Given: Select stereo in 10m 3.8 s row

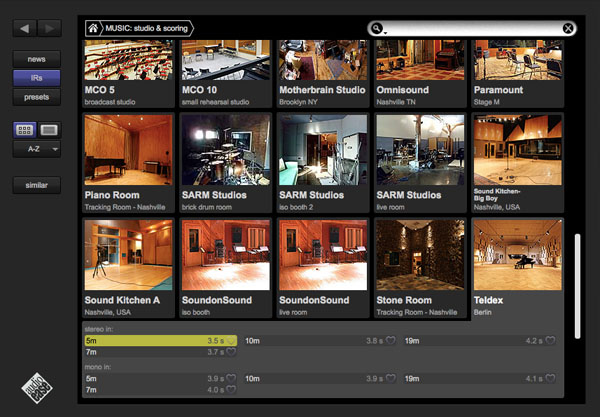Looking at the screenshot, I should [320, 340].
